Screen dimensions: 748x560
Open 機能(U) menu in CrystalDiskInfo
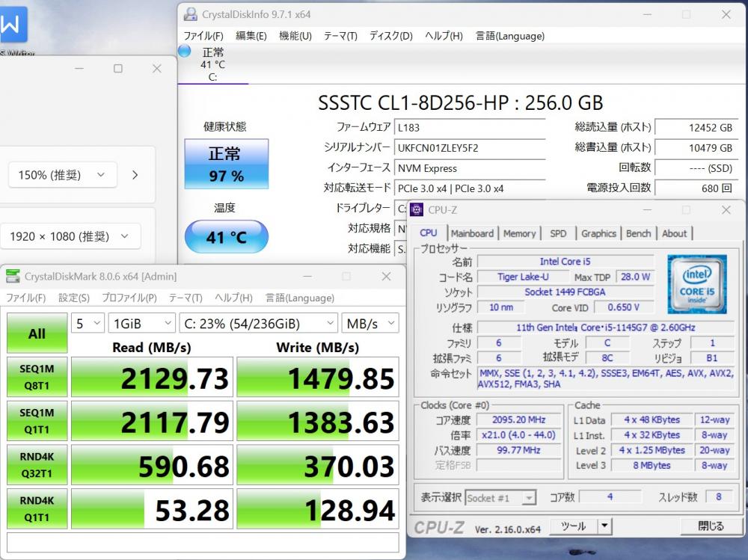pyautogui.click(x=295, y=36)
